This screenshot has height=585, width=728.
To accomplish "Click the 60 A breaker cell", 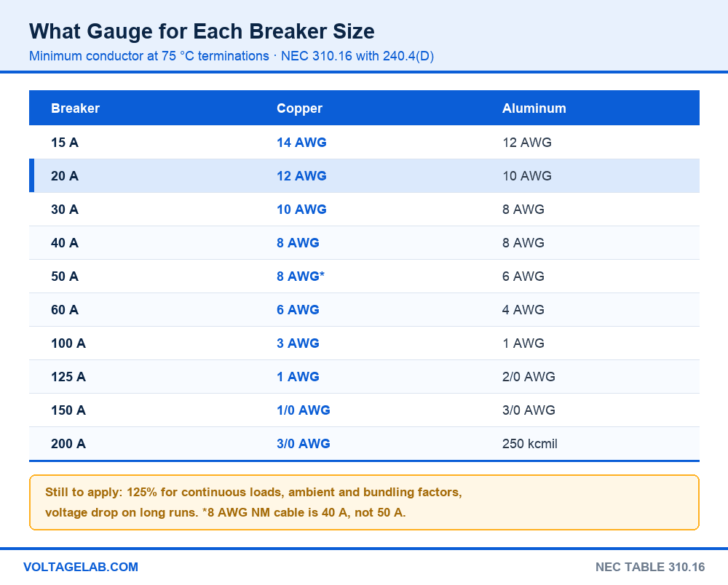I will point(65,310).
